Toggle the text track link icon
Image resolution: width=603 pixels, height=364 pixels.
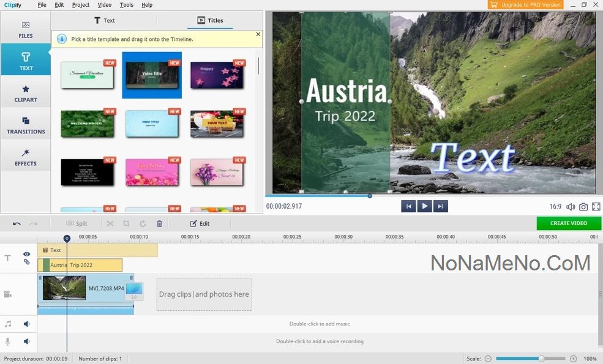26,262
